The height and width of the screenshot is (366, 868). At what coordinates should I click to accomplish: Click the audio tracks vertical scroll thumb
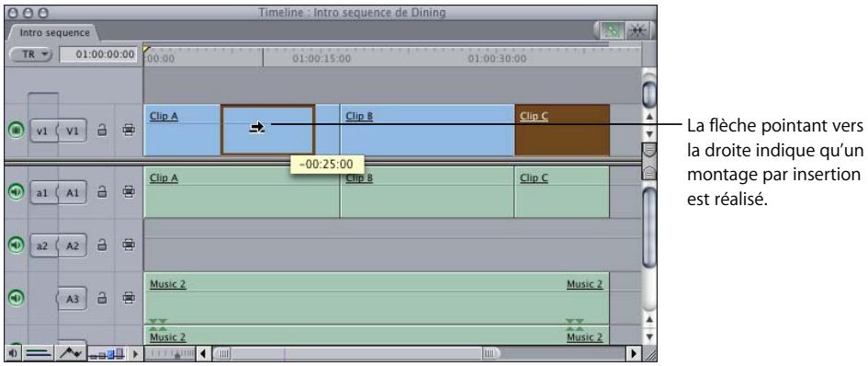pyautogui.click(x=649, y=227)
